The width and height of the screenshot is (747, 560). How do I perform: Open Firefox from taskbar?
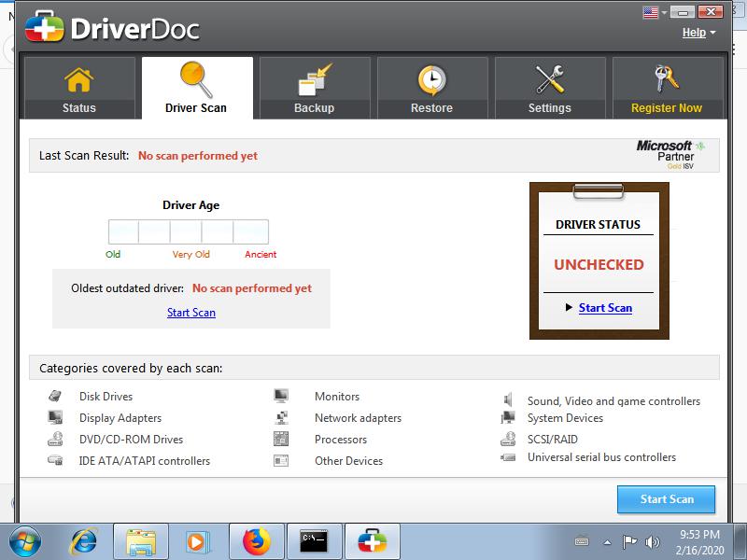point(257,542)
